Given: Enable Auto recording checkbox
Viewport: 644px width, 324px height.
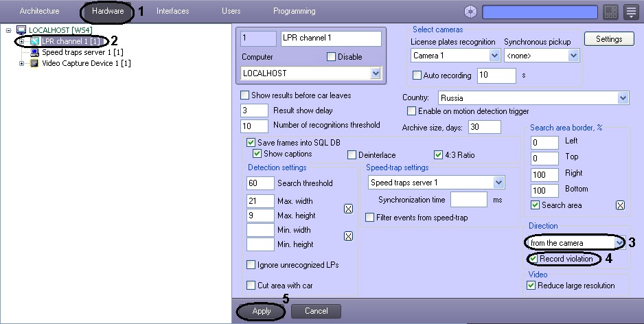Looking at the screenshot, I should pyautogui.click(x=417, y=75).
